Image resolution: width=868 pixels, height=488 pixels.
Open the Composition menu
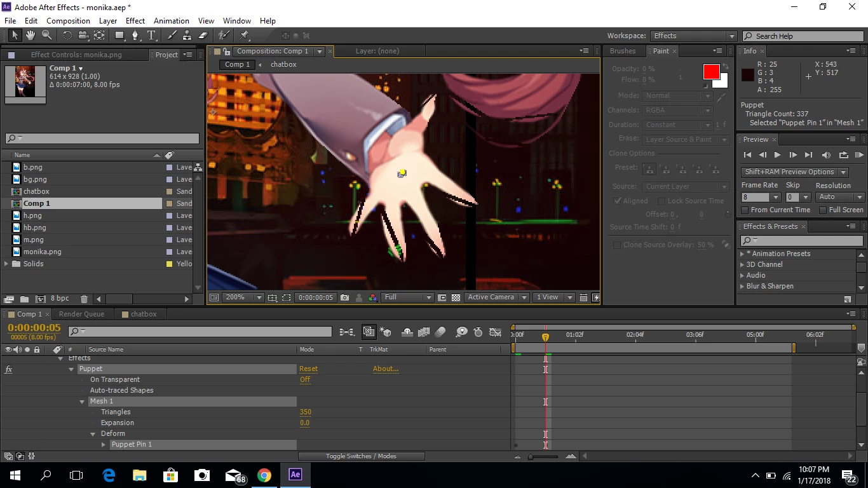point(68,21)
